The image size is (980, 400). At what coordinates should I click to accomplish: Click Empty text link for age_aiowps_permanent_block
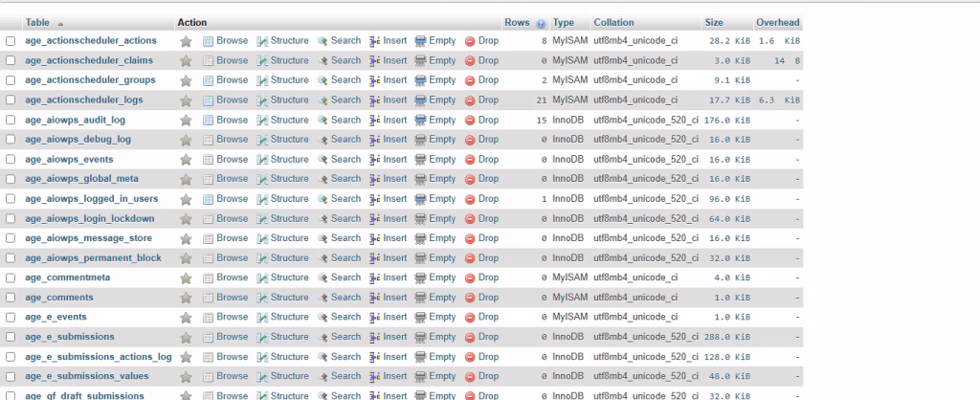point(442,258)
